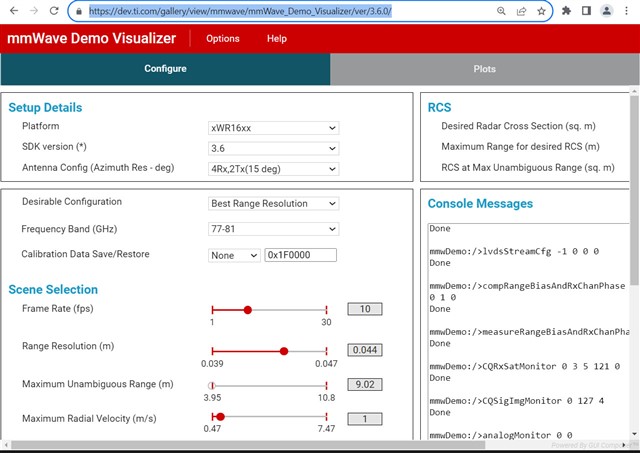Screen dimensions: 640x453
Task: Open the extensions puzzle icon
Action: tap(566, 11)
